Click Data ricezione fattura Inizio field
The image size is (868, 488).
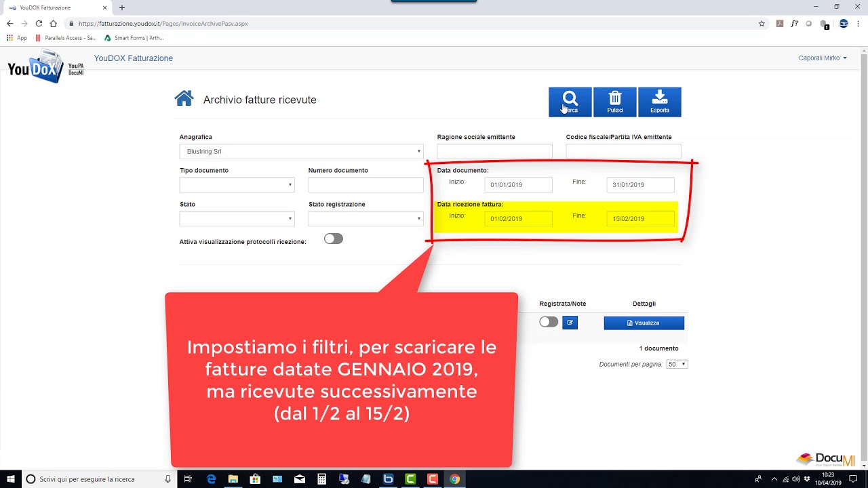519,218
